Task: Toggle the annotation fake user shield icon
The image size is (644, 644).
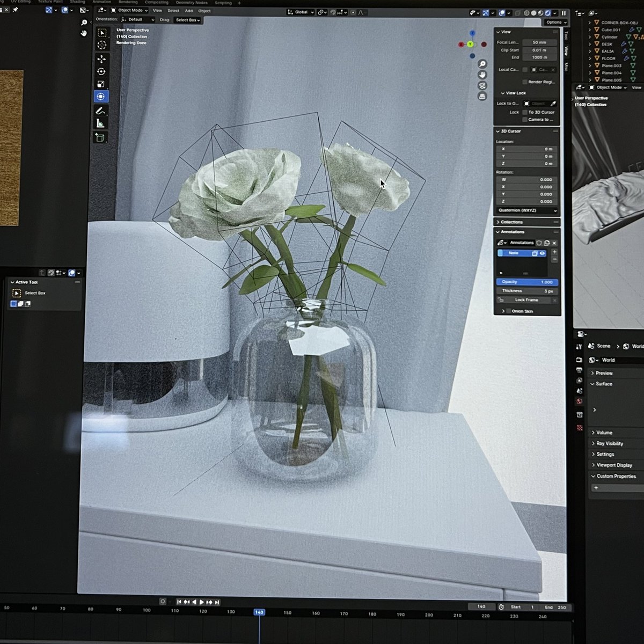Action: click(539, 243)
